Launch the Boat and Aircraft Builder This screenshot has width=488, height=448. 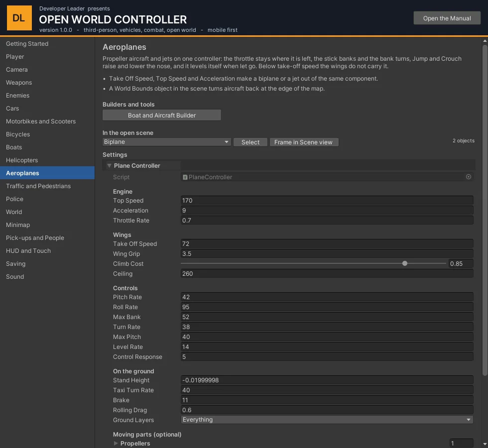click(x=162, y=115)
